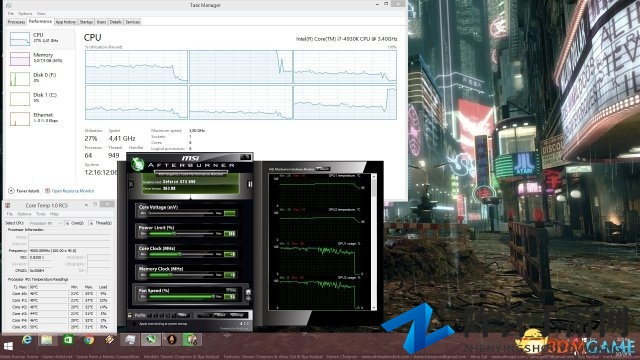Open the Excel taskbar icon

pos(68,340)
